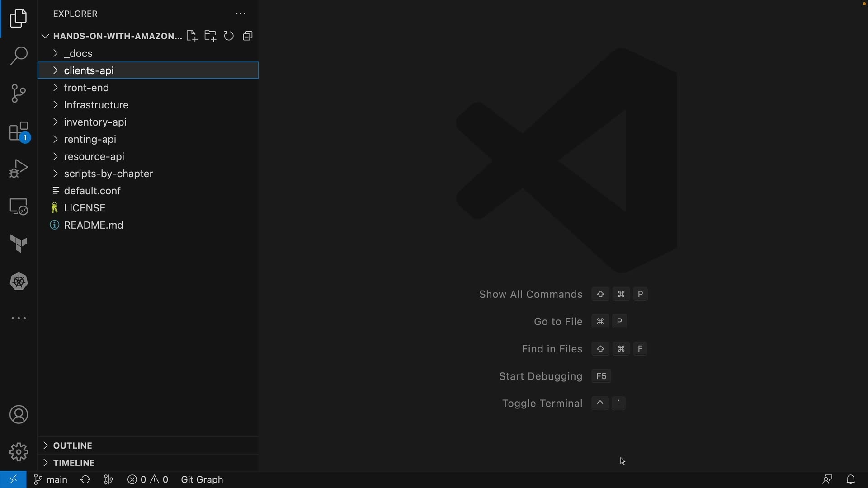Click the New File icon in explorer
This screenshot has height=488, width=868.
(x=191, y=36)
